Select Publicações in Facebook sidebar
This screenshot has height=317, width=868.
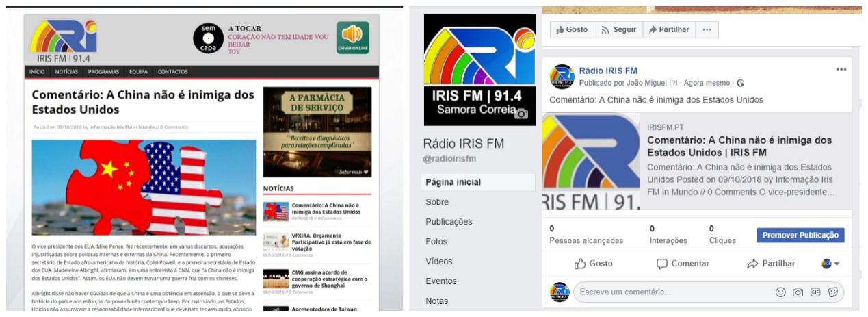(x=449, y=222)
